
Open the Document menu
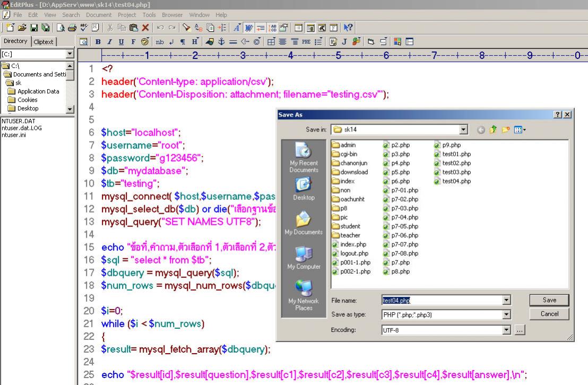99,15
